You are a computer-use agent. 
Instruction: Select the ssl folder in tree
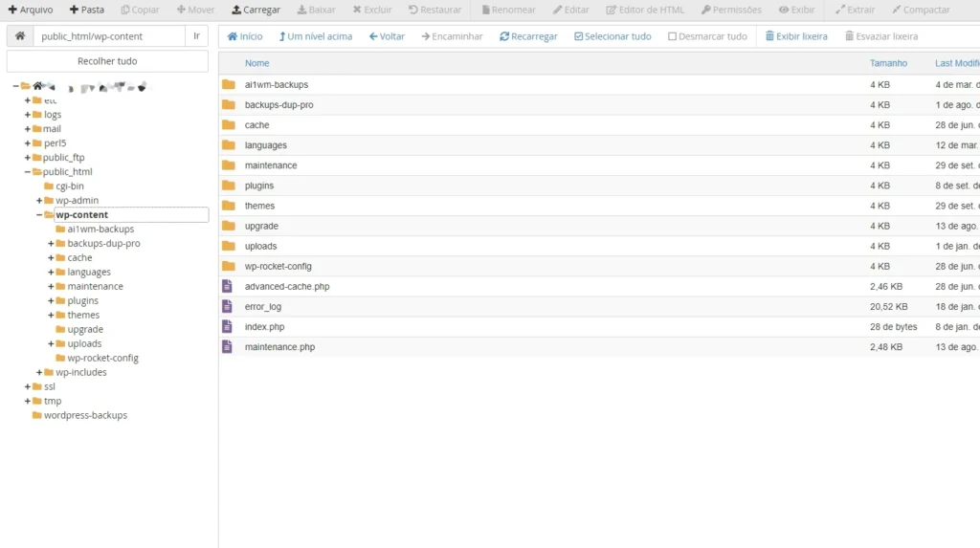(50, 386)
